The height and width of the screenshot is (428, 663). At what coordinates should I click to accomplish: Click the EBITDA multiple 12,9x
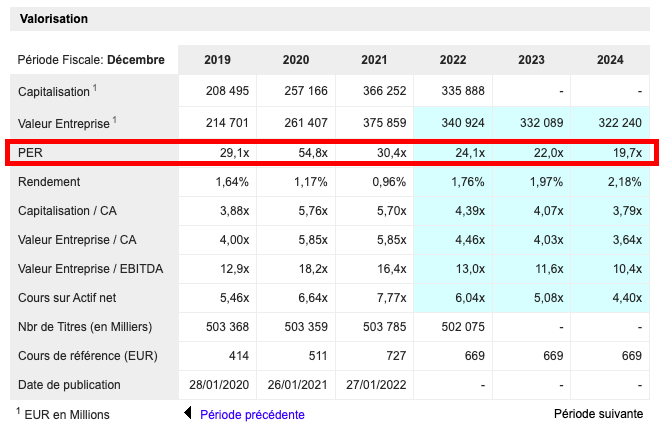coord(234,269)
